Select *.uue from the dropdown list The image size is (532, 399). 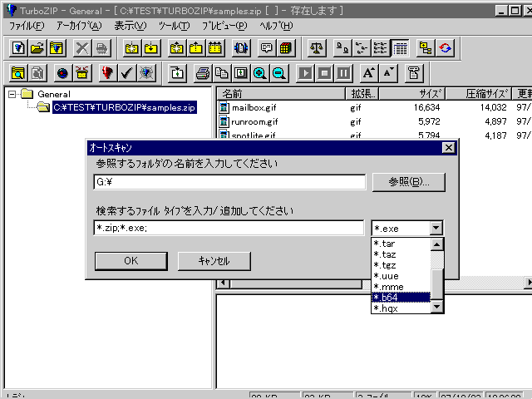(x=401, y=276)
